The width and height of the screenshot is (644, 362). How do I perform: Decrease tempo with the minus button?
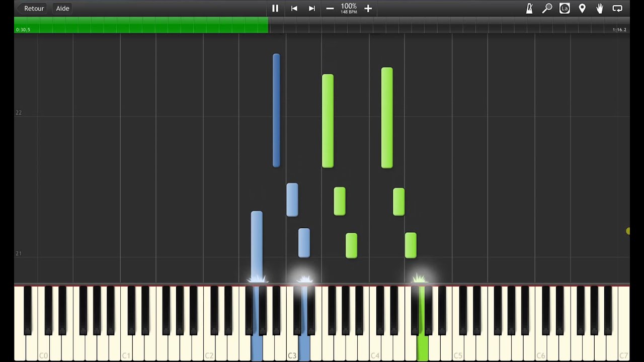330,8
